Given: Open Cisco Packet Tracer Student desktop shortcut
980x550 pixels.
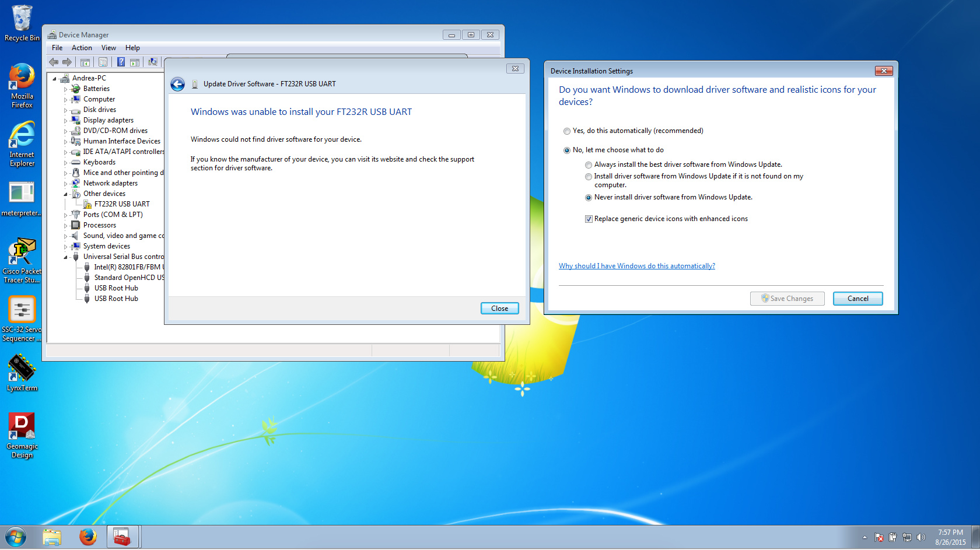Looking at the screenshot, I should [22, 260].
